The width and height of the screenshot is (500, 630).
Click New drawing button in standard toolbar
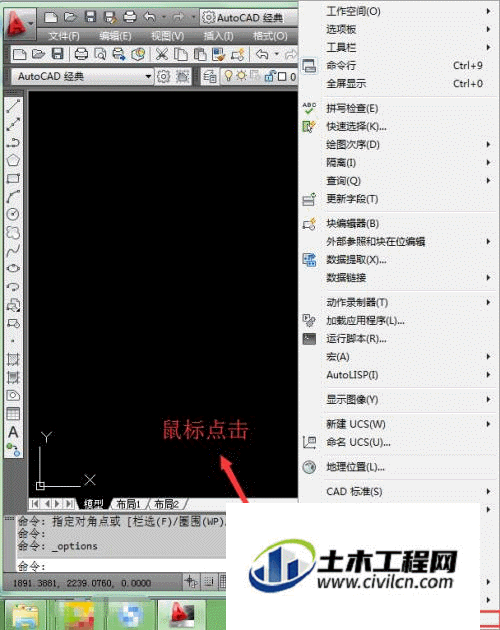point(19,54)
